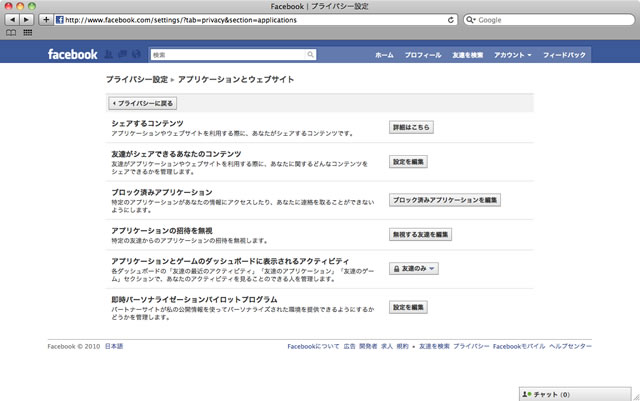Click the プライバシー設定 breadcrumb link
Image resolution: width=640 pixels, height=401 pixels.
tap(137, 79)
